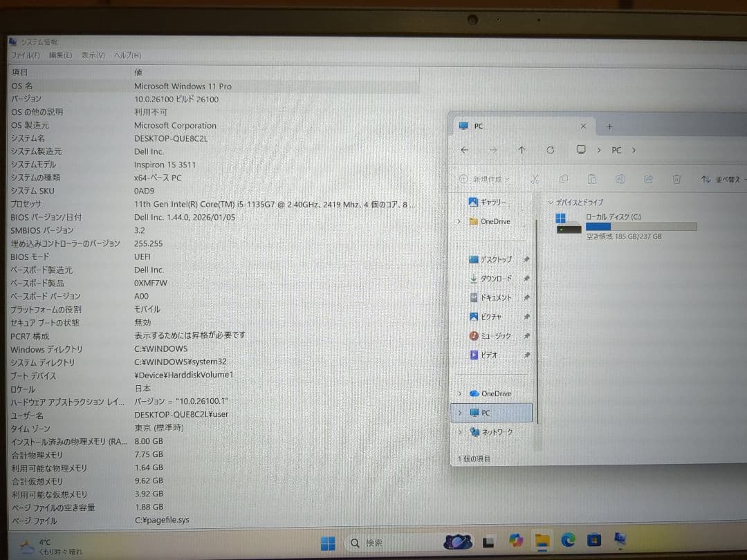The width and height of the screenshot is (747, 560).
Task: Click the share icon in Explorer toolbar
Action: pos(648,178)
